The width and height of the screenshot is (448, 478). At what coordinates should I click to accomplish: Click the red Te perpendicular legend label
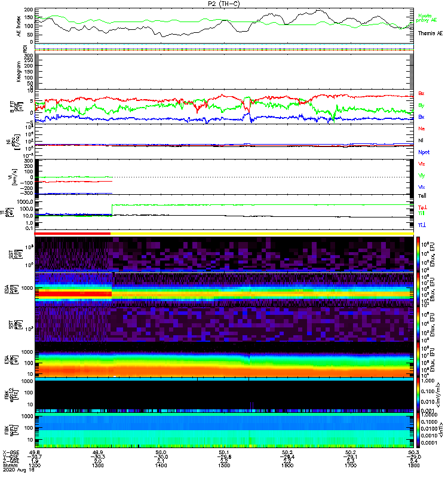click(422, 207)
